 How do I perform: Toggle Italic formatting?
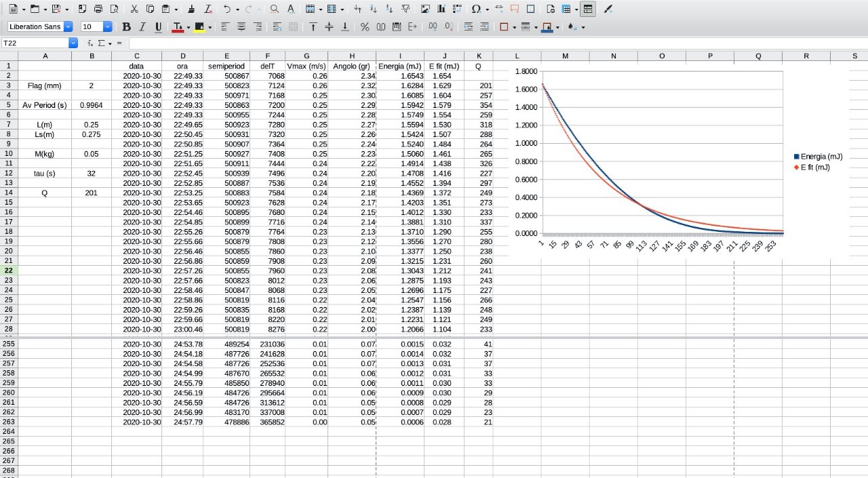point(142,27)
